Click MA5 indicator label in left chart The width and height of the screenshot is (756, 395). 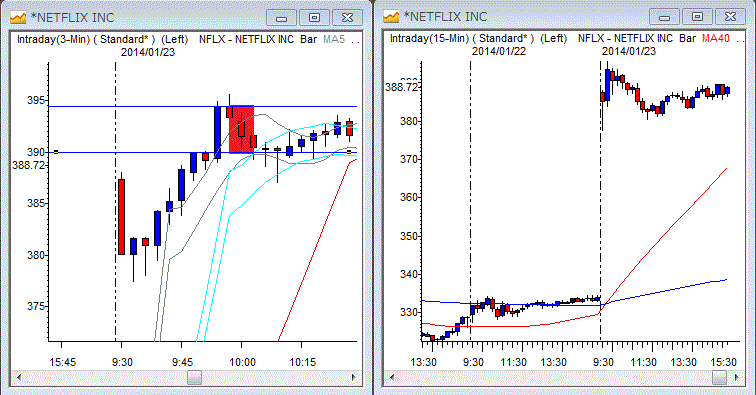pyautogui.click(x=334, y=40)
